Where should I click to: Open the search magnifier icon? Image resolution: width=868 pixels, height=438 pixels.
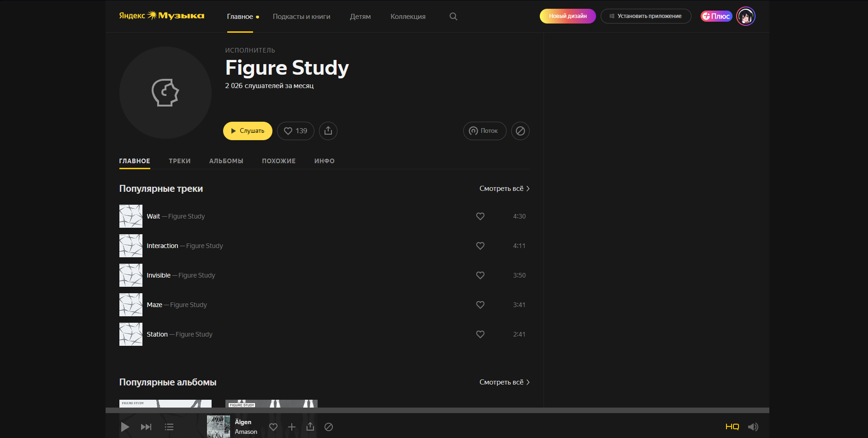pyautogui.click(x=453, y=17)
